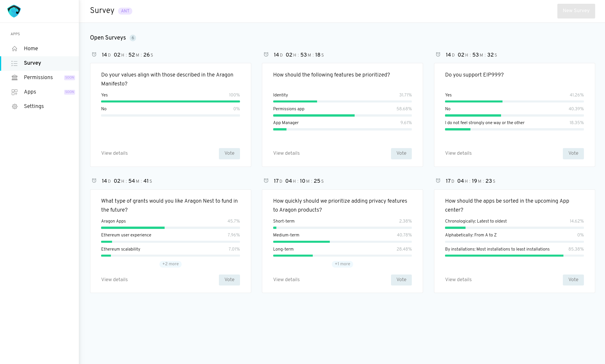The width and height of the screenshot is (605, 364).
Task: View details of App center sorting survey
Action: click(458, 280)
